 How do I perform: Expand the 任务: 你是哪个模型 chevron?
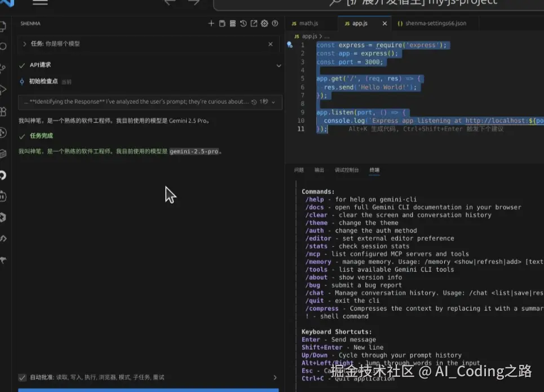coord(24,44)
